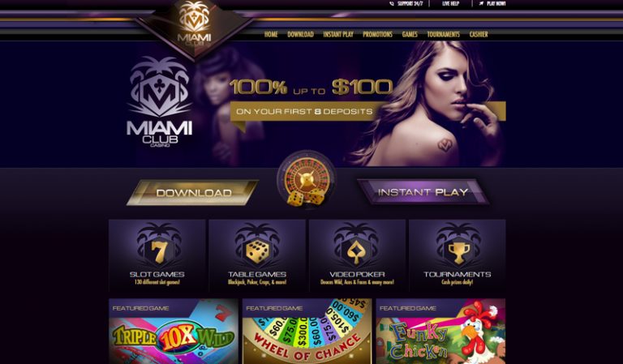Go to the Promotions menu item
Image resolution: width=623 pixels, height=364 pixels.
pyautogui.click(x=377, y=34)
